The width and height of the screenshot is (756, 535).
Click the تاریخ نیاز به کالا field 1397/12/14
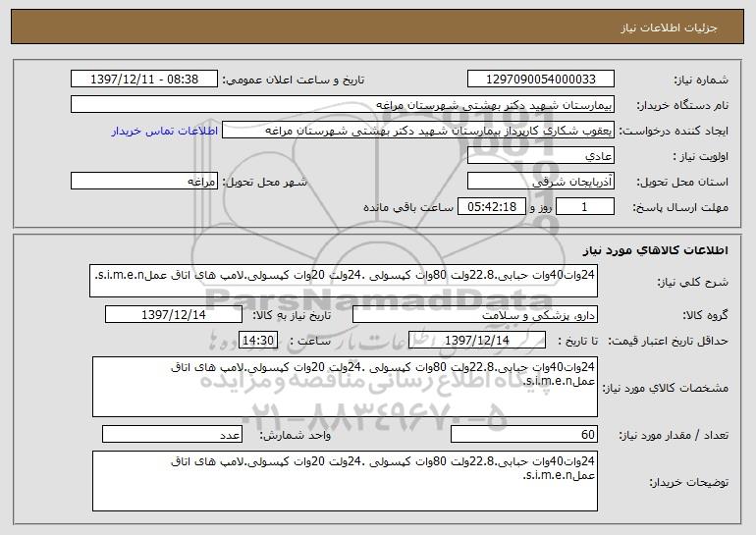(x=174, y=315)
